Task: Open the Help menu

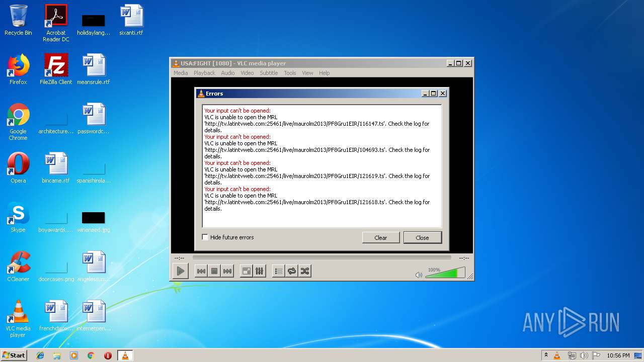Action: [325, 73]
